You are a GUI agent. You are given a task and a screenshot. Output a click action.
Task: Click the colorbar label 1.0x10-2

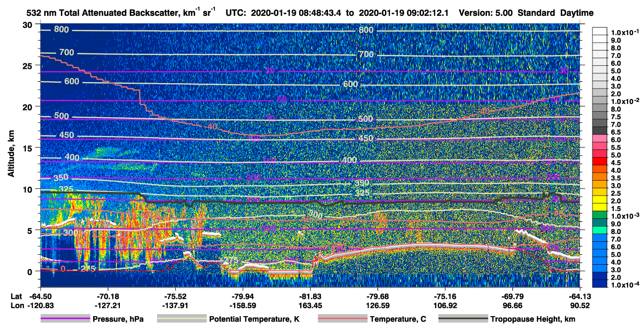[625, 100]
